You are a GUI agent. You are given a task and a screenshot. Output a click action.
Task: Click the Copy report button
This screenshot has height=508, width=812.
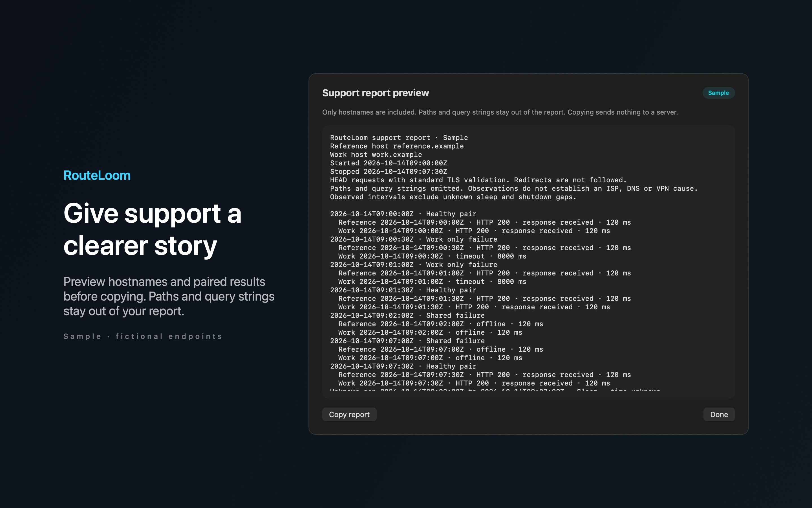tap(349, 414)
